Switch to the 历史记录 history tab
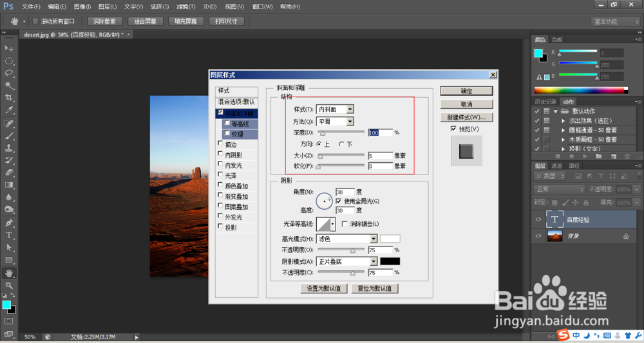The width and height of the screenshot is (644, 343). click(546, 102)
